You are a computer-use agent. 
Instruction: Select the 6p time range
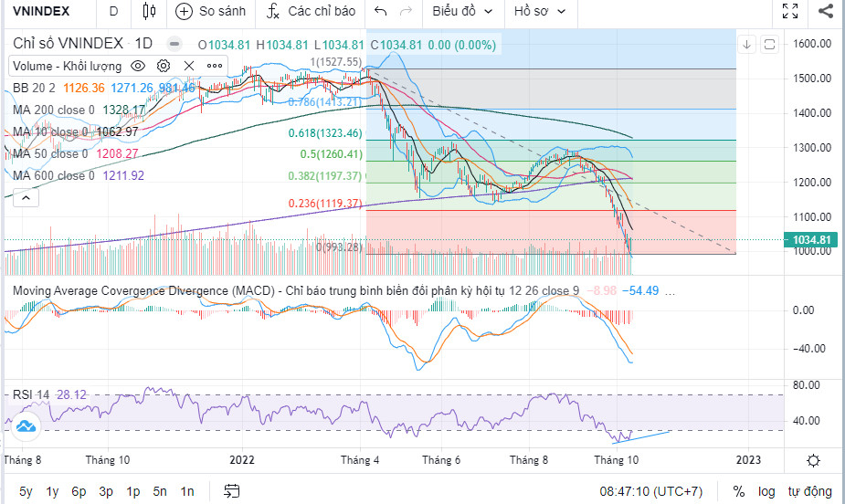pos(79,491)
